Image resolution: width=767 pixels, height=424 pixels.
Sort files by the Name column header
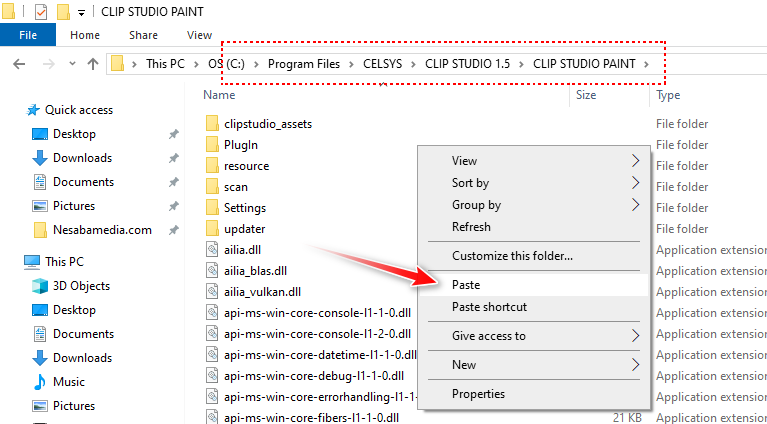pyautogui.click(x=219, y=95)
